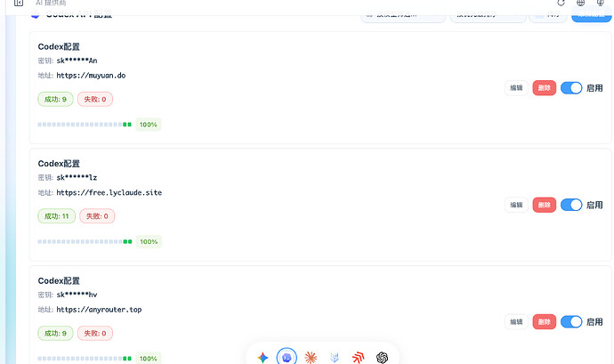614x364 pixels.
Task: Click 失败: 0 badge on the anyrouter.top card
Action: (x=95, y=333)
